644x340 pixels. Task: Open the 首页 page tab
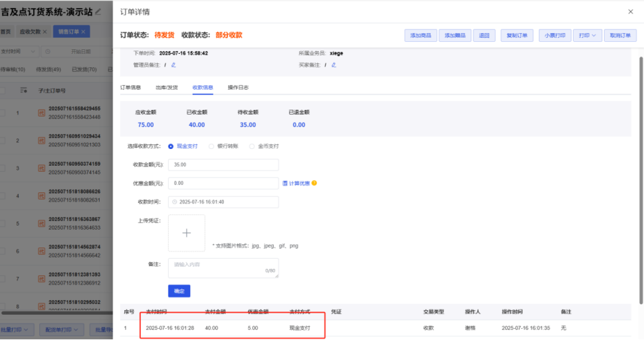[x=6, y=32]
